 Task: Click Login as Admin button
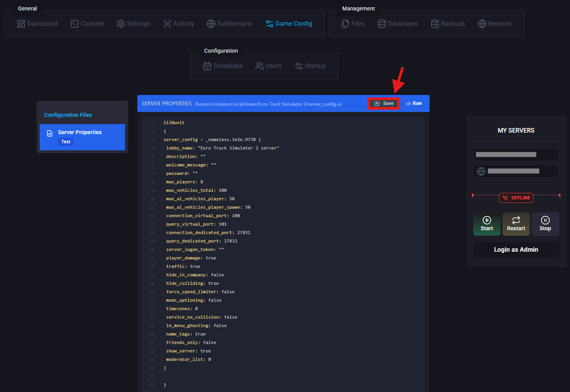pyautogui.click(x=516, y=250)
